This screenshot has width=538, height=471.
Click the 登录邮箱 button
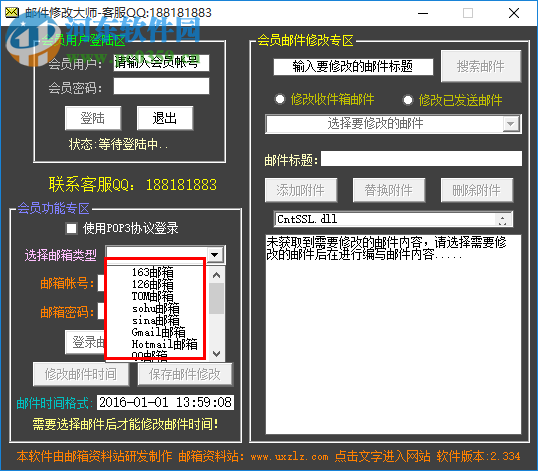click(85, 342)
